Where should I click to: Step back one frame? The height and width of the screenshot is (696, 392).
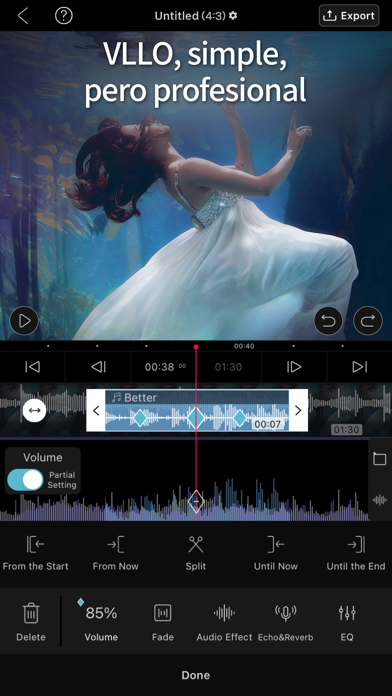[x=98, y=367]
